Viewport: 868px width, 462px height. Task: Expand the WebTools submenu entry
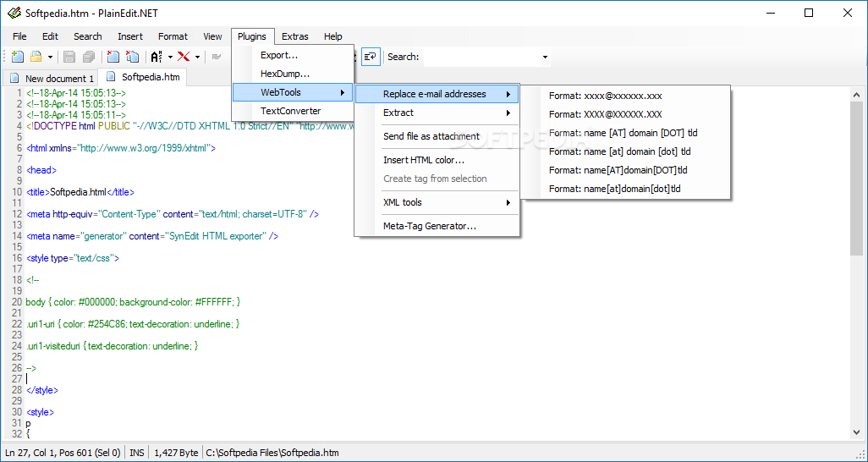coord(293,92)
